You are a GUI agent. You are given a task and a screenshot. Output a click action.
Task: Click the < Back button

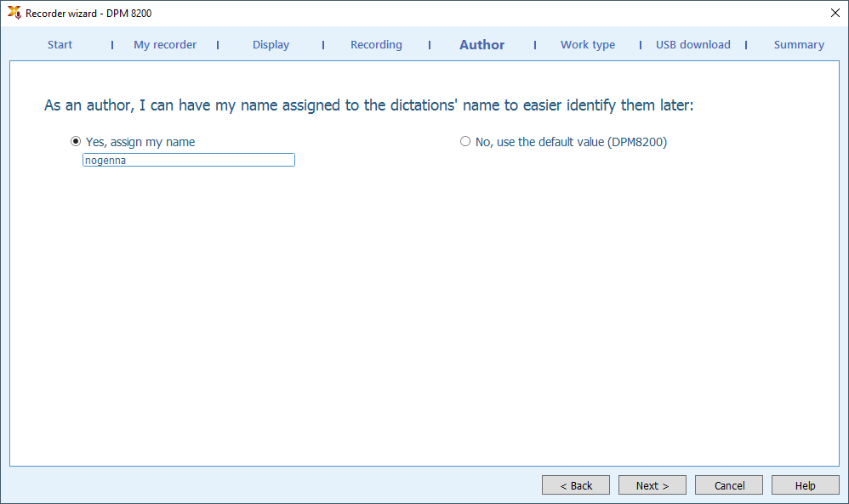pos(576,485)
